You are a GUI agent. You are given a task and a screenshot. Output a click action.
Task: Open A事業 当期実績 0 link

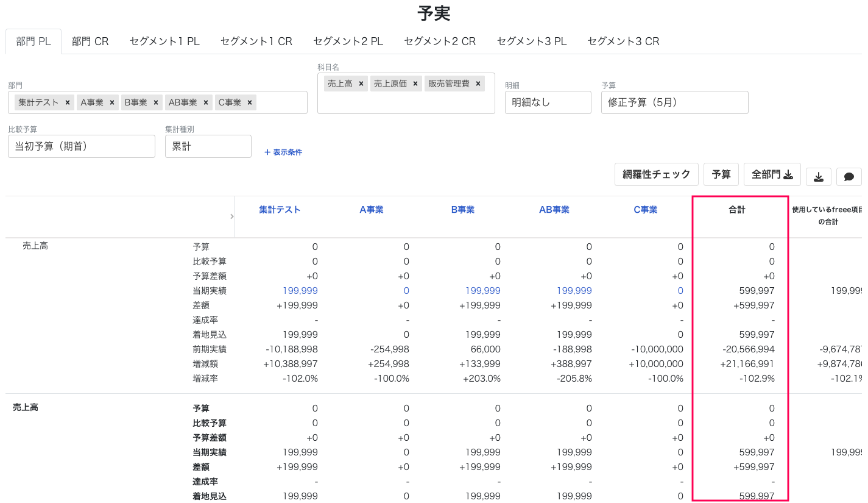[406, 291]
